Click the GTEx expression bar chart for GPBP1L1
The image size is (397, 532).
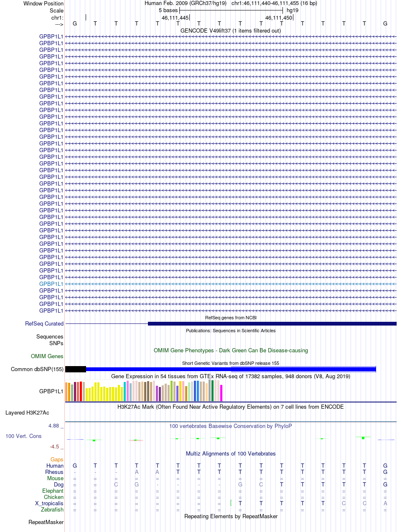coord(144,391)
